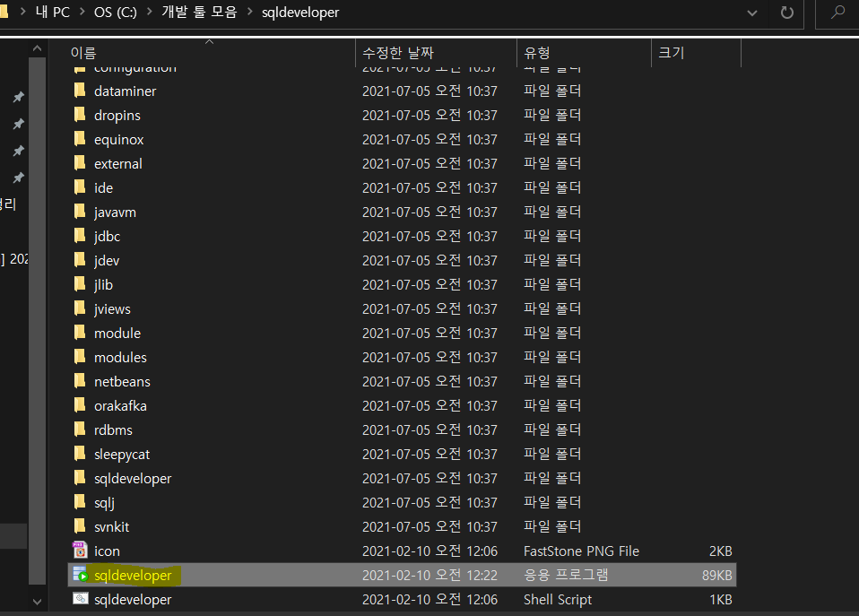Click the jdbc folder icon
Screen dimensions: 859x616
tap(80, 236)
